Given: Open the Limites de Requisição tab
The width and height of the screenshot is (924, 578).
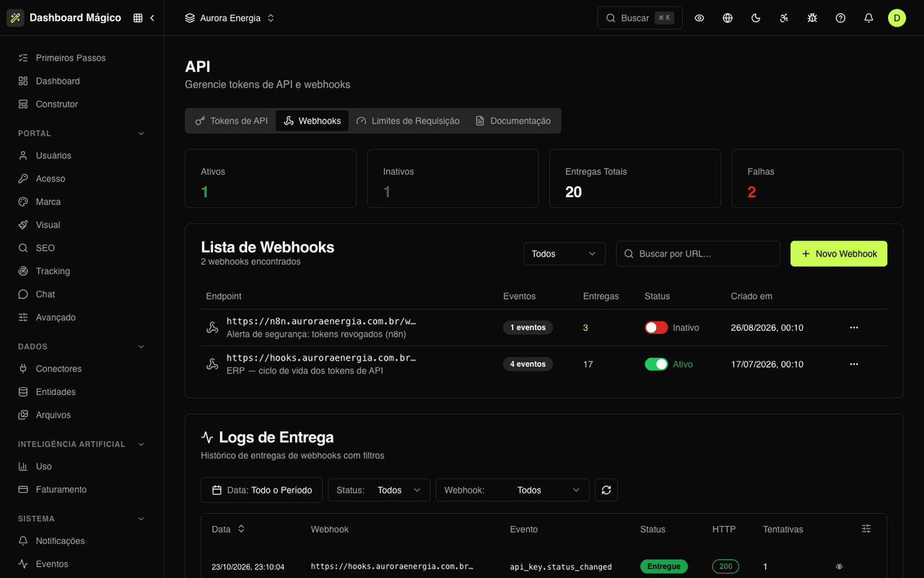Looking at the screenshot, I should pyautogui.click(x=408, y=121).
